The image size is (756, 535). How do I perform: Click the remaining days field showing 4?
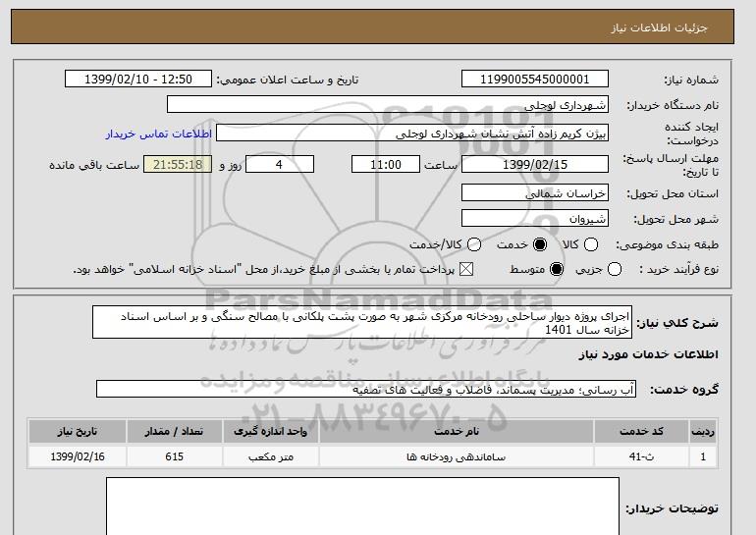pyautogui.click(x=280, y=164)
